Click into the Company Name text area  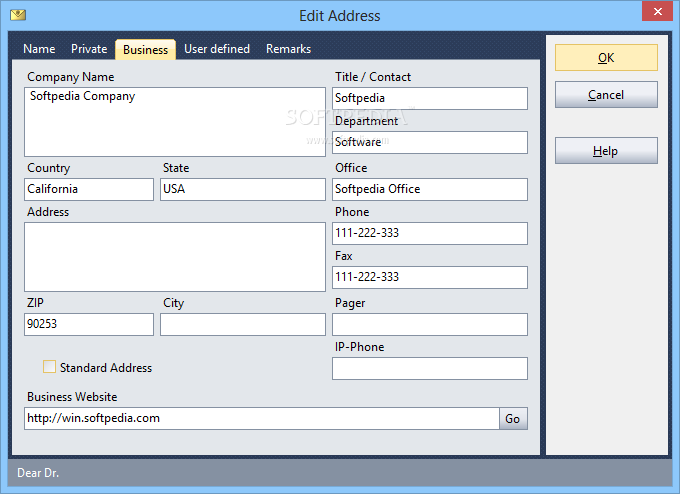pos(175,122)
